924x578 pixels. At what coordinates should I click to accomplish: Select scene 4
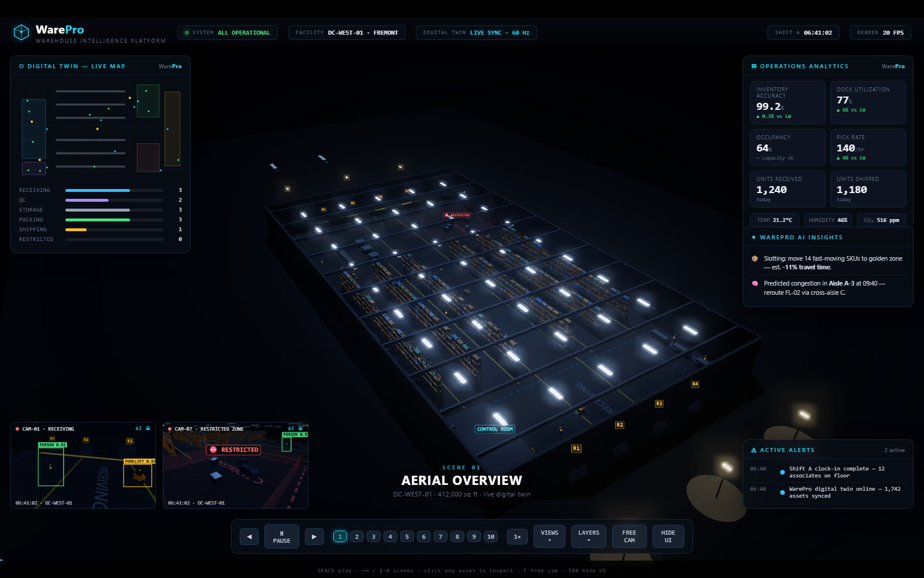click(390, 536)
